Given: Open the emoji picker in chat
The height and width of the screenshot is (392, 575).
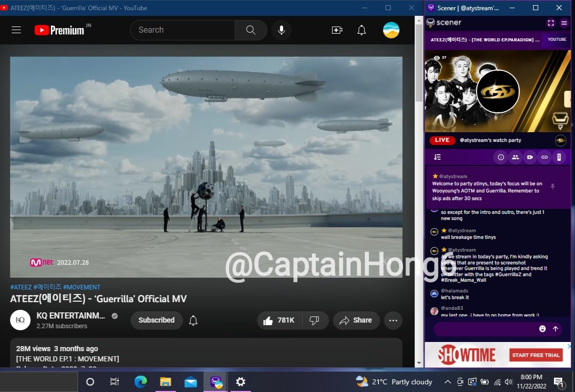Looking at the screenshot, I should (x=542, y=329).
